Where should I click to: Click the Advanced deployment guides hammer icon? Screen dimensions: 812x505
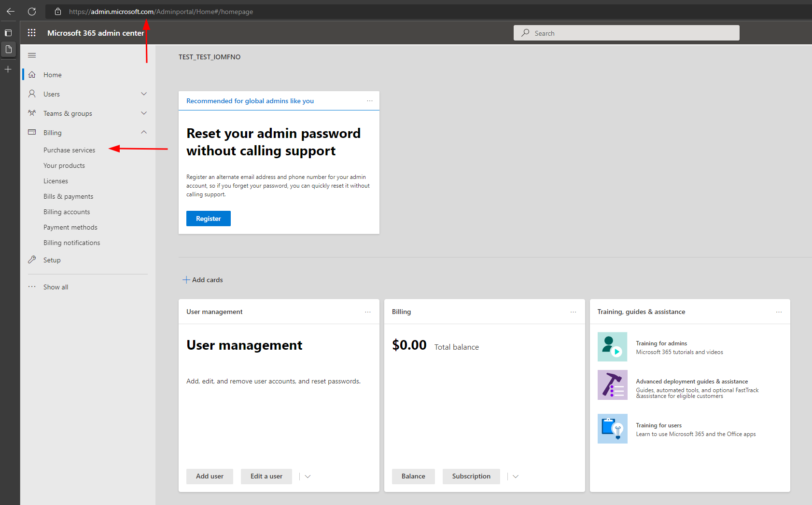click(x=613, y=385)
